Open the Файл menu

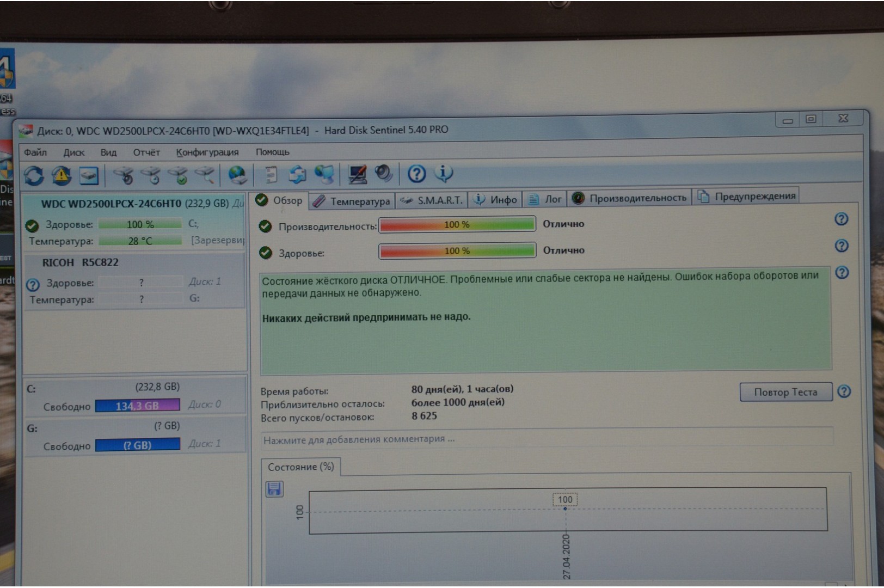tap(35, 152)
